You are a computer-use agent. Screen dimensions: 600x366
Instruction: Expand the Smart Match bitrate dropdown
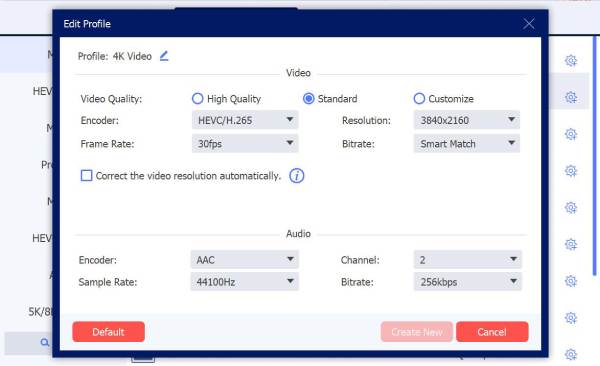point(467,144)
